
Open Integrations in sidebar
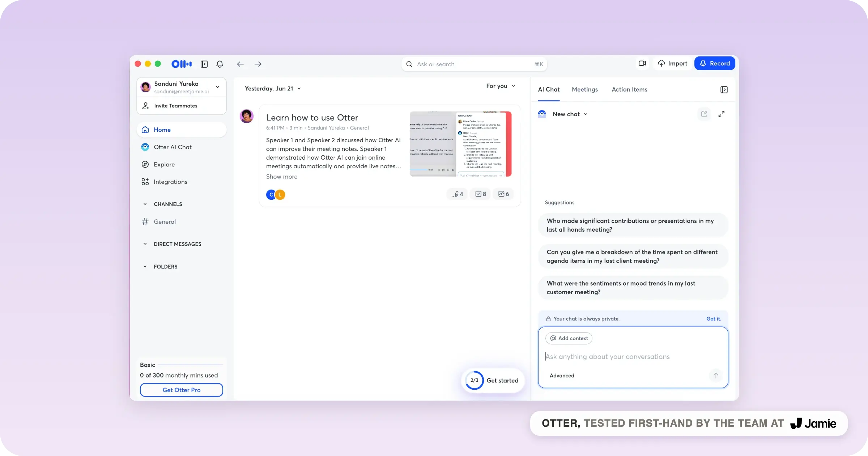(182, 182)
